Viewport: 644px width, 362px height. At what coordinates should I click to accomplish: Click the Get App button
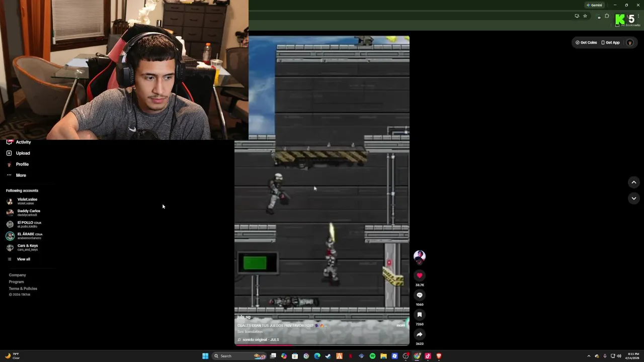[x=610, y=43]
